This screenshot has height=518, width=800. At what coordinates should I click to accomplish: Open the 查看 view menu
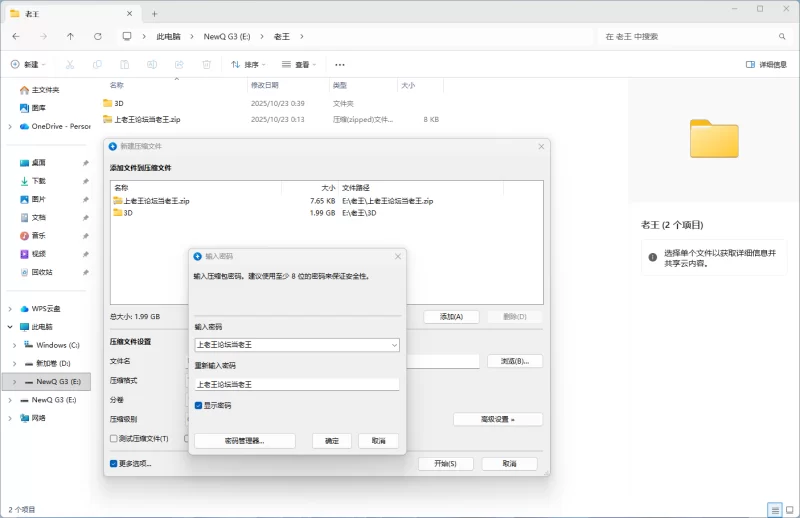(299, 64)
